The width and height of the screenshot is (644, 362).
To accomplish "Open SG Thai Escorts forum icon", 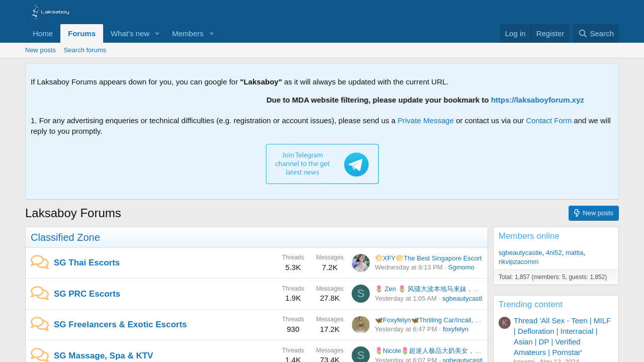I will click(x=40, y=262).
